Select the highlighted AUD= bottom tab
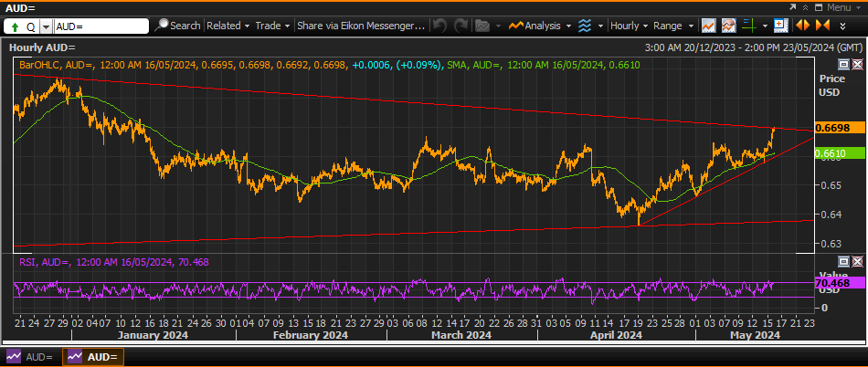The image size is (868, 367). click(x=93, y=357)
